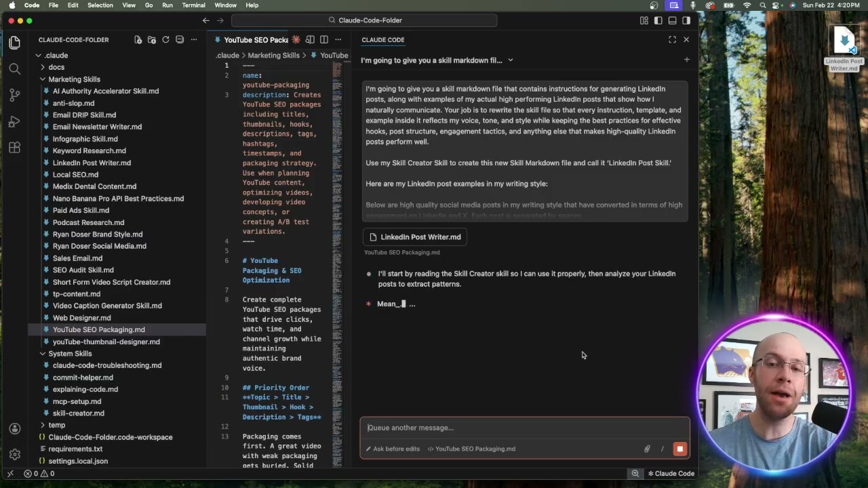Click the Claude Code spark icon in editor toolbar
The width and height of the screenshot is (868, 488).
pos(296,40)
